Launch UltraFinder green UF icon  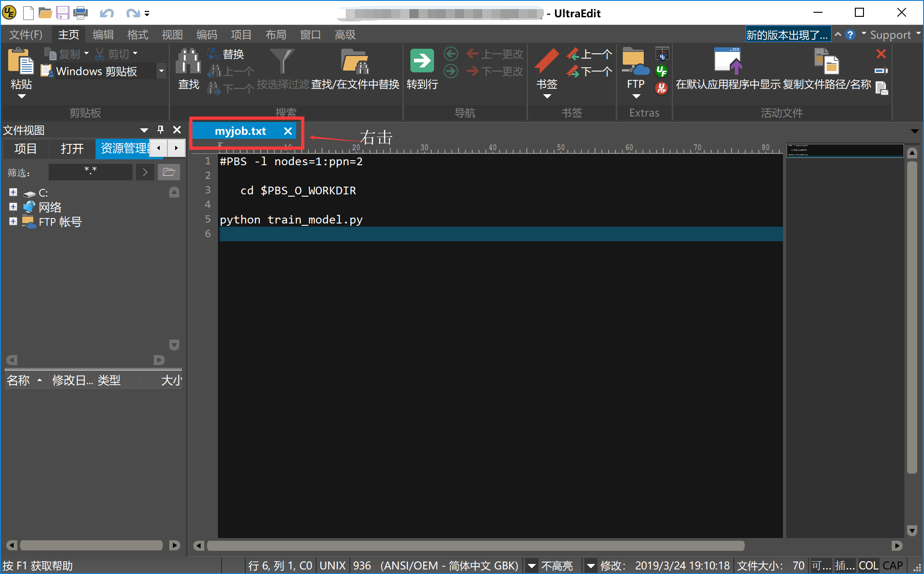pyautogui.click(x=661, y=71)
